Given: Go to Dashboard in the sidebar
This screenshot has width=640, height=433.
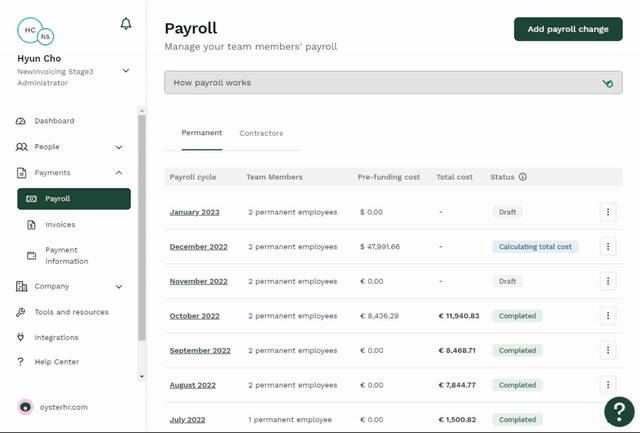Looking at the screenshot, I should pos(54,121).
